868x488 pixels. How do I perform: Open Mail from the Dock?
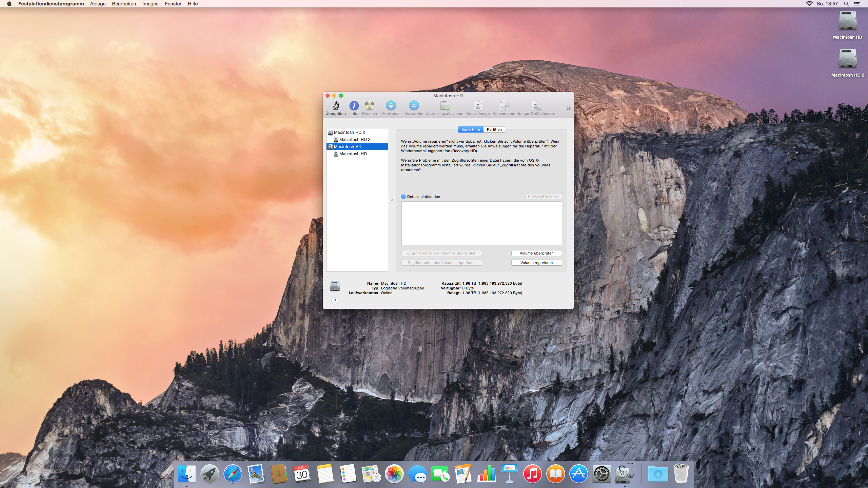point(256,473)
